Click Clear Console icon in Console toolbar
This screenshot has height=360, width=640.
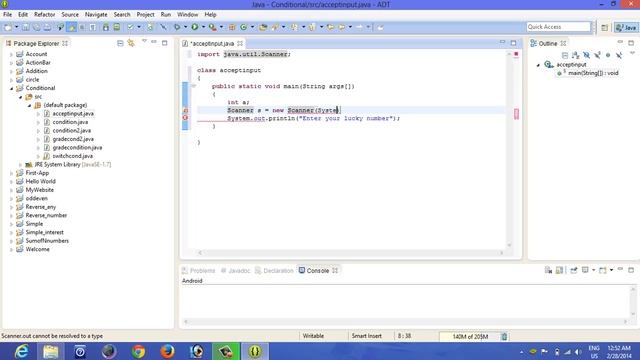(548, 270)
